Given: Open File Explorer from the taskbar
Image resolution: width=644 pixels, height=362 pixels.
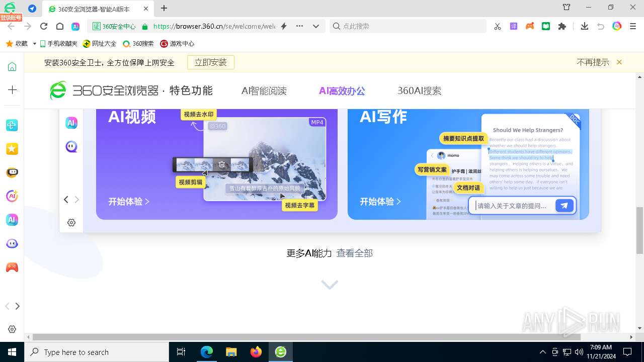Looking at the screenshot, I should point(231,352).
